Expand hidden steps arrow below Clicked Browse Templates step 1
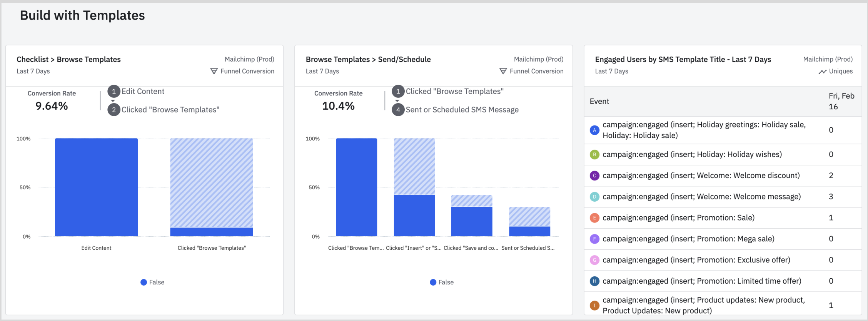 tap(397, 101)
